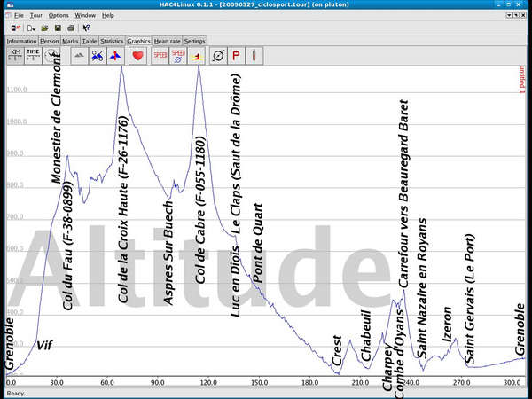The height and width of the screenshot is (399, 532).
Task: Open the Window menu
Action: click(85, 15)
